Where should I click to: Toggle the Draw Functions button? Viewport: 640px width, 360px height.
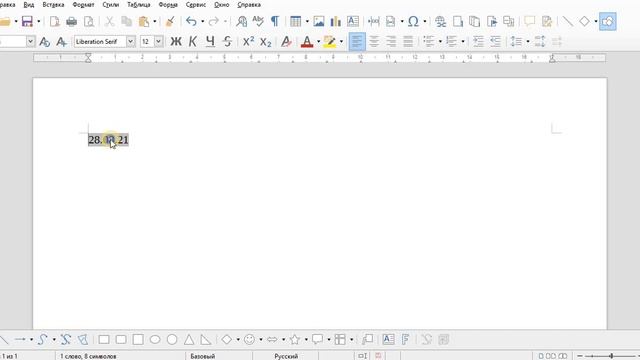click(x=607, y=21)
